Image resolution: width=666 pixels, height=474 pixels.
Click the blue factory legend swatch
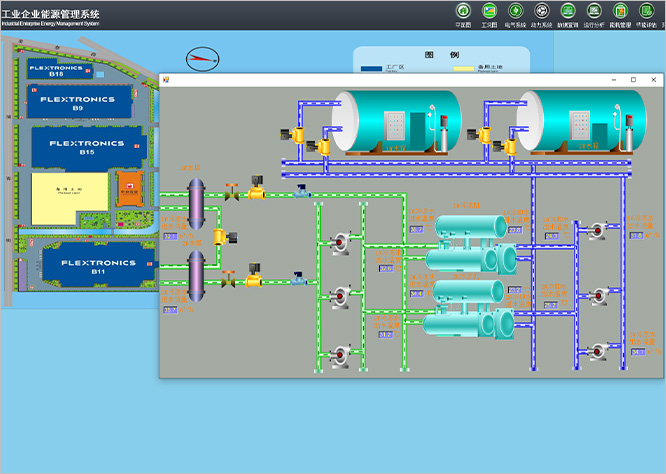click(371, 69)
